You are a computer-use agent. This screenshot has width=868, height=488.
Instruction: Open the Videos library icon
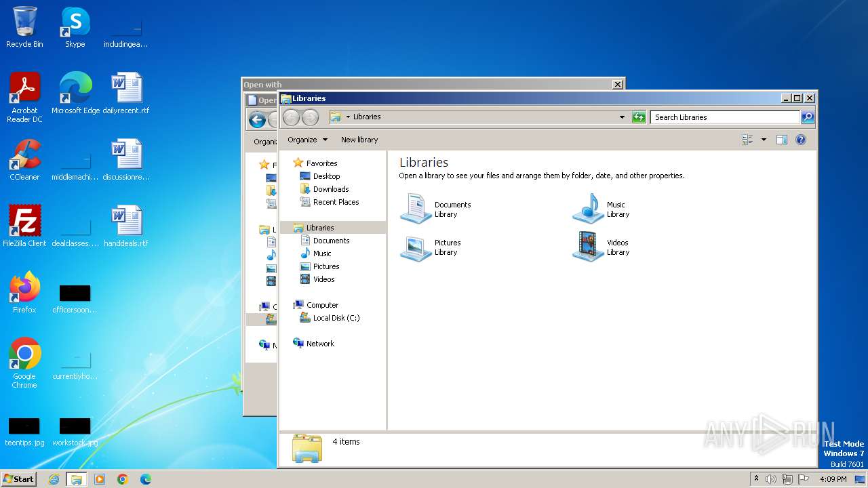pyautogui.click(x=588, y=247)
